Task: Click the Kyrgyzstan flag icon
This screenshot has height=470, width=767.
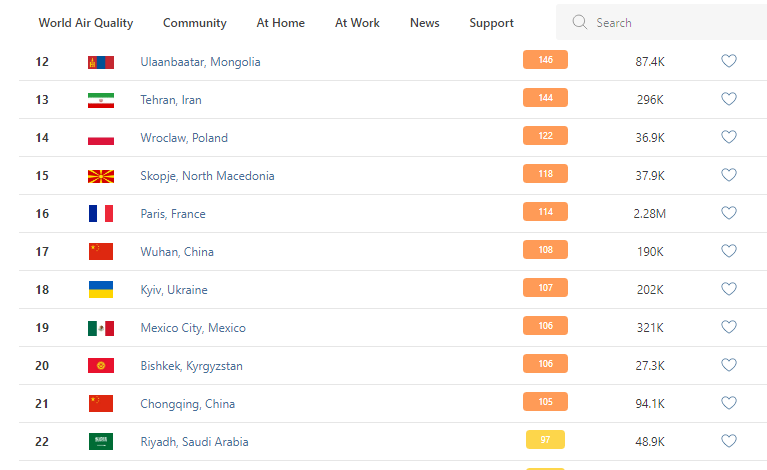Action: click(101, 366)
